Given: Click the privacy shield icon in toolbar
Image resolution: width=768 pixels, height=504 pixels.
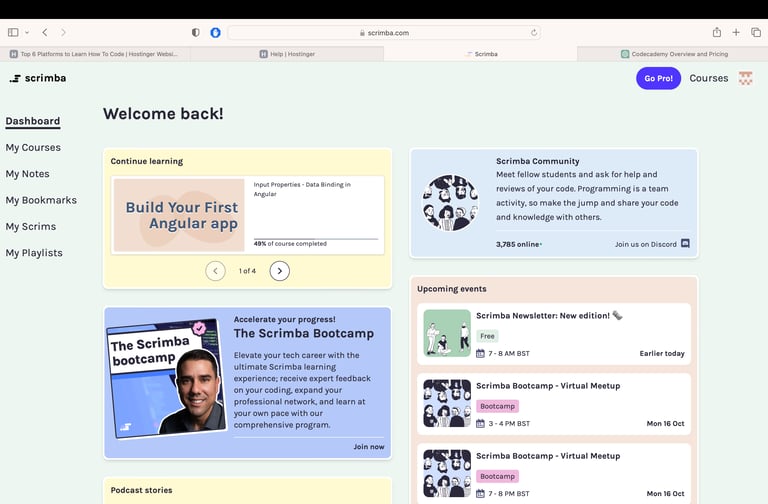Looking at the screenshot, I should 195,32.
